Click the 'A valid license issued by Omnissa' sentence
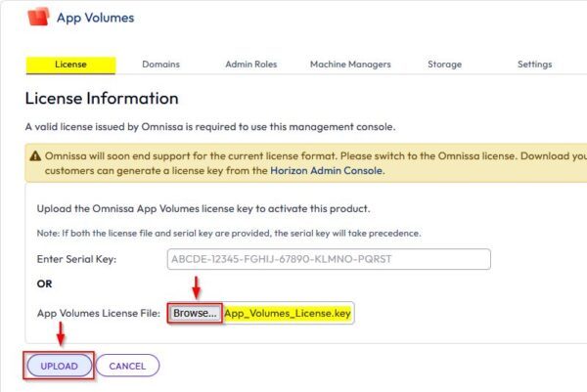The image size is (587, 392). [210, 127]
